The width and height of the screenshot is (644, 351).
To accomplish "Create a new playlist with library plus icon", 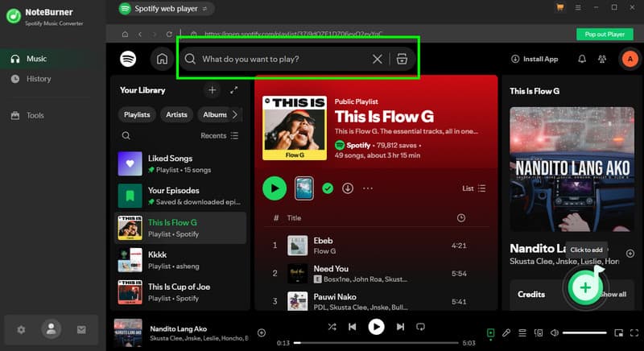I will tap(212, 90).
